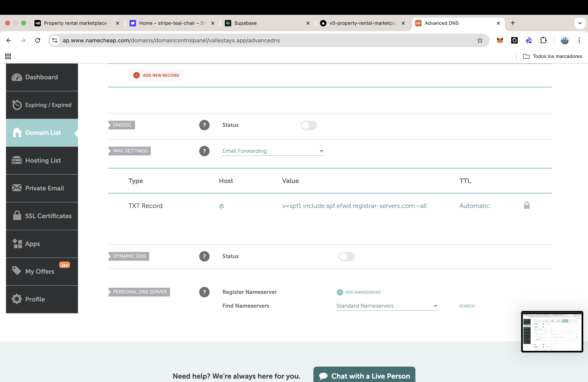Open the Standard Nameservers dropdown
588x382 pixels.
387,306
